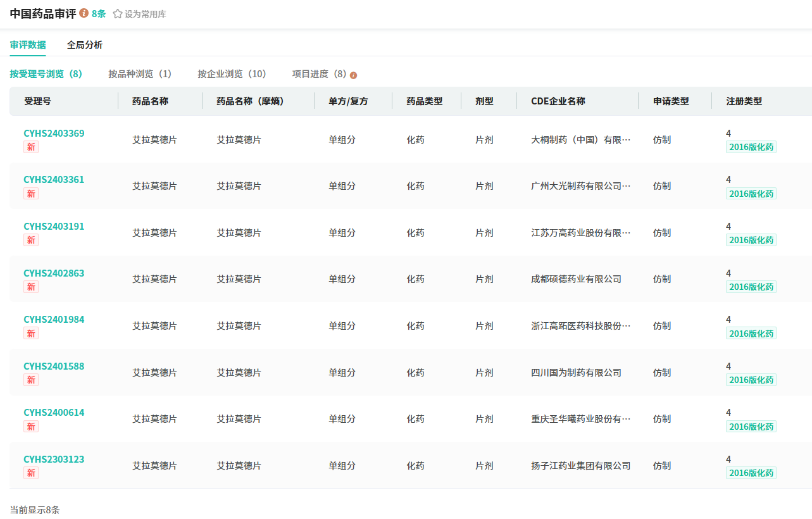This screenshot has width=812, height=519.
Task: Click the star icon to set 常用库
Action: (x=118, y=14)
